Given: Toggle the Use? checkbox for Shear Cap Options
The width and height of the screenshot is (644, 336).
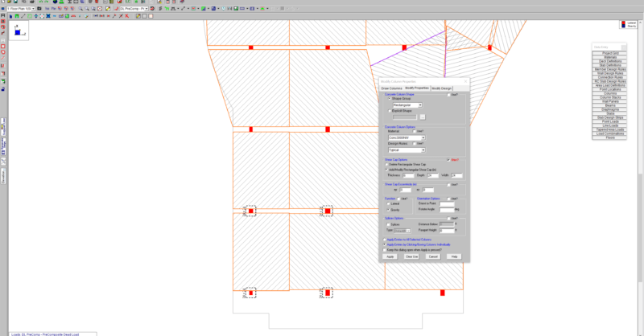Looking at the screenshot, I should 448,160.
